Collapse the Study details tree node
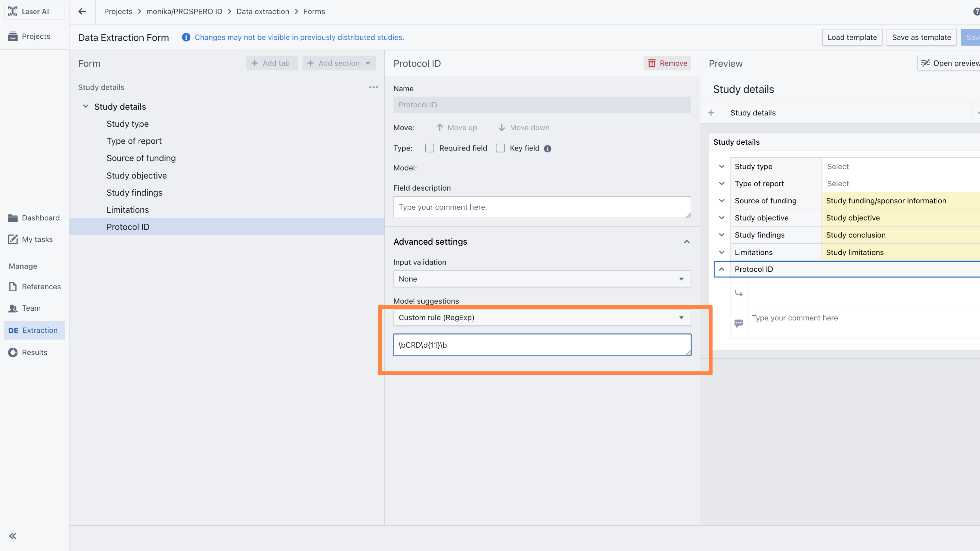 (x=86, y=106)
